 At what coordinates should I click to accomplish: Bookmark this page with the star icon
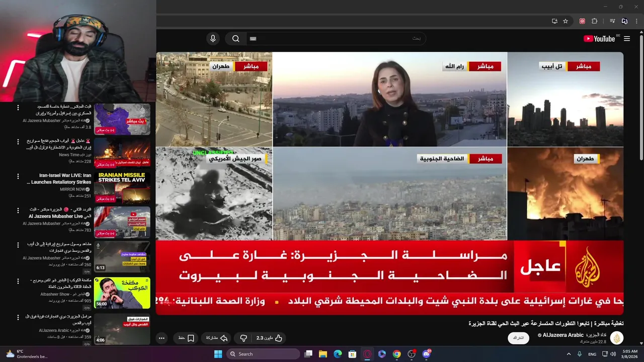pyautogui.click(x=566, y=21)
